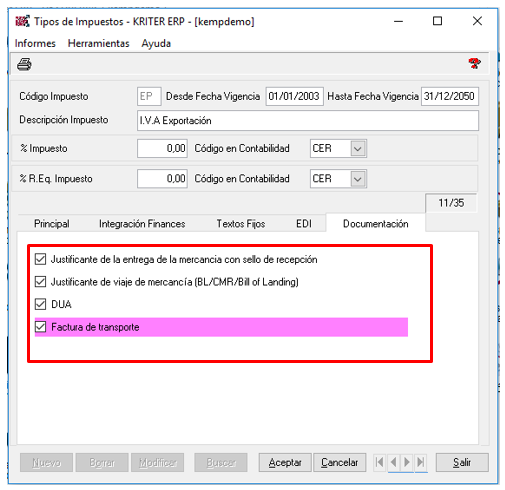
Task: Click the Descripción Impuesto text field
Action: [x=308, y=120]
